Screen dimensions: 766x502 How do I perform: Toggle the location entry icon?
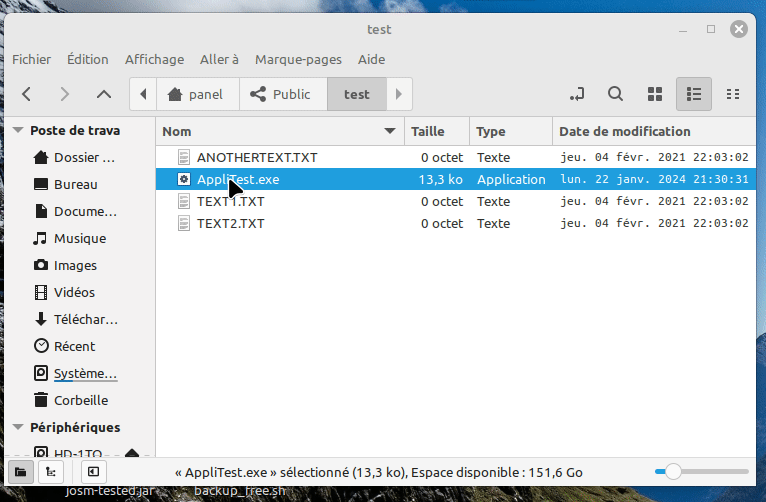pyautogui.click(x=577, y=94)
